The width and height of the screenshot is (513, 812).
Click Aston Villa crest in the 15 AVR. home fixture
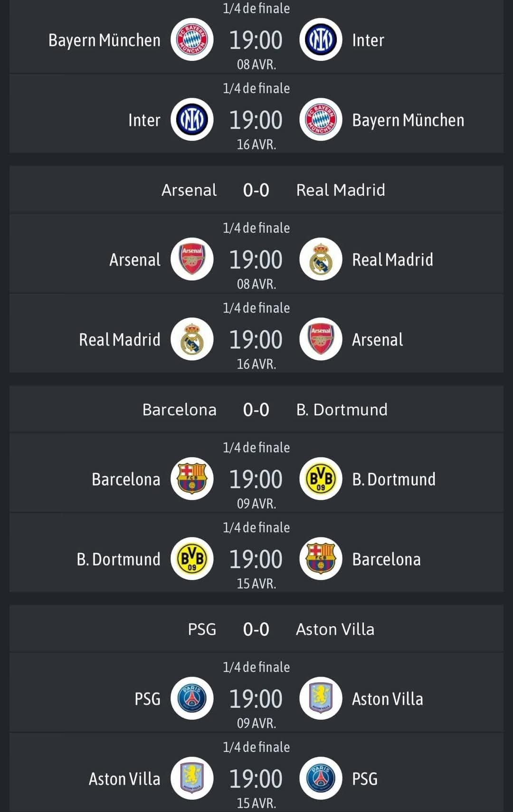(x=192, y=778)
